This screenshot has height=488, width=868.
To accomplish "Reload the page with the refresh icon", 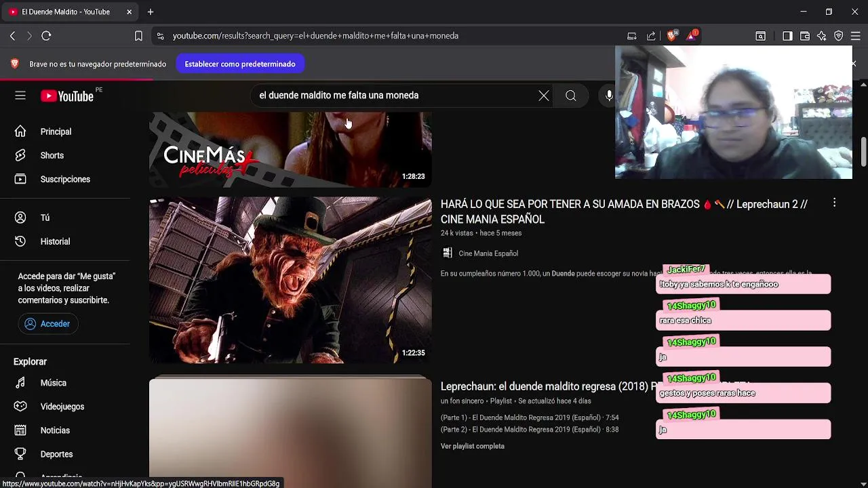I will click(46, 36).
